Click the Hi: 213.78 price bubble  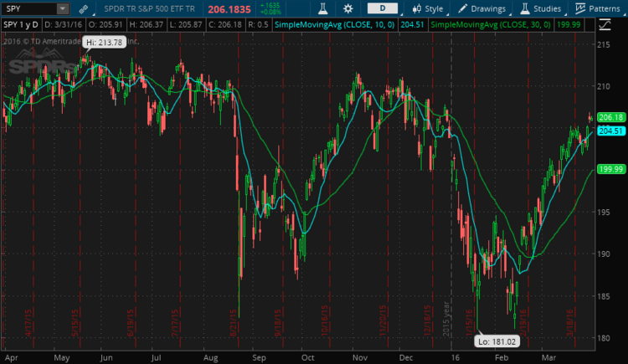[x=106, y=43]
